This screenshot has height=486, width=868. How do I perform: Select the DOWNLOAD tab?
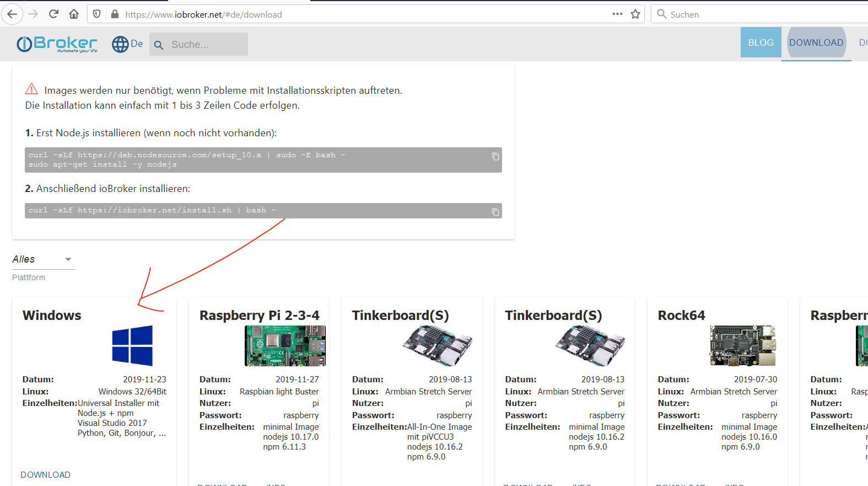tap(816, 42)
